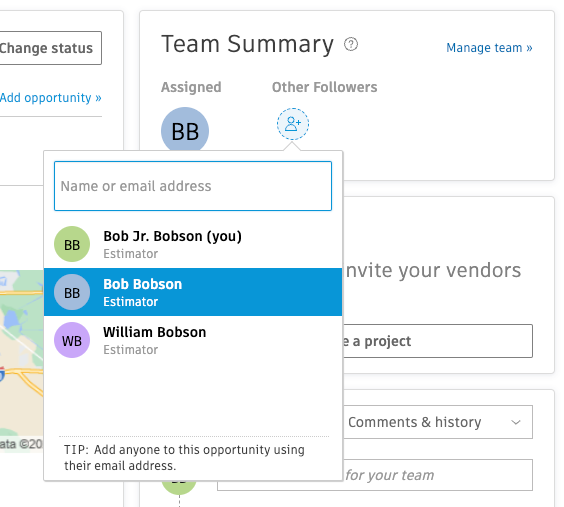Open the Manage team link
This screenshot has width=564, height=507.
pos(489,48)
